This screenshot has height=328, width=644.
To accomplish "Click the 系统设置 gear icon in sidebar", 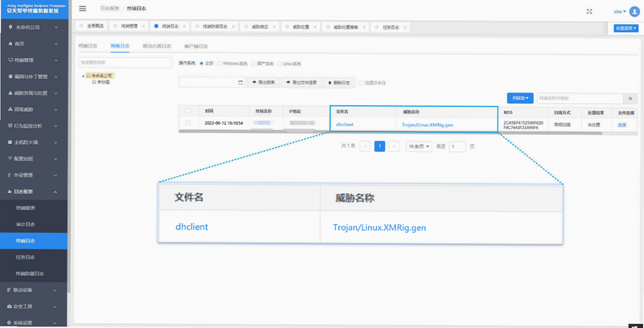I will tap(10, 322).
